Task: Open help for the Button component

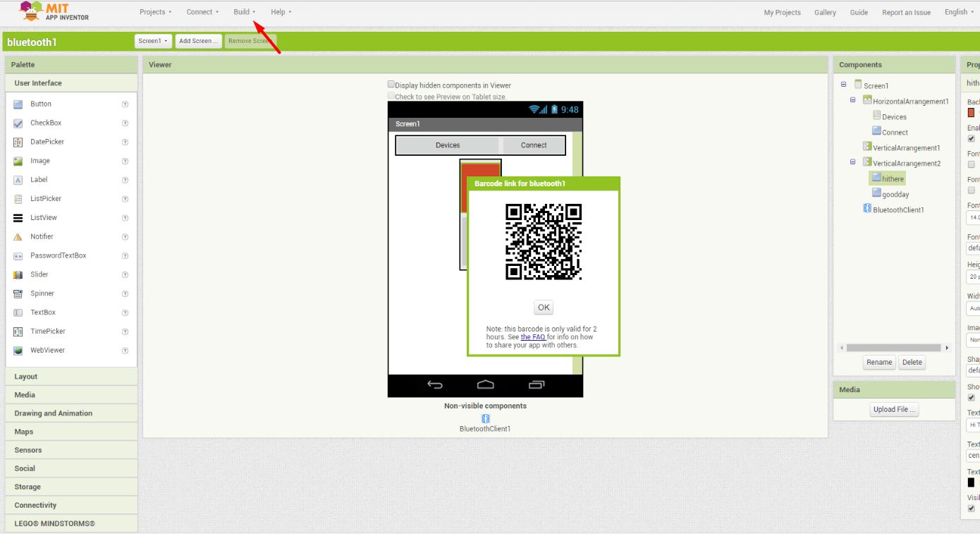Action: click(x=125, y=104)
